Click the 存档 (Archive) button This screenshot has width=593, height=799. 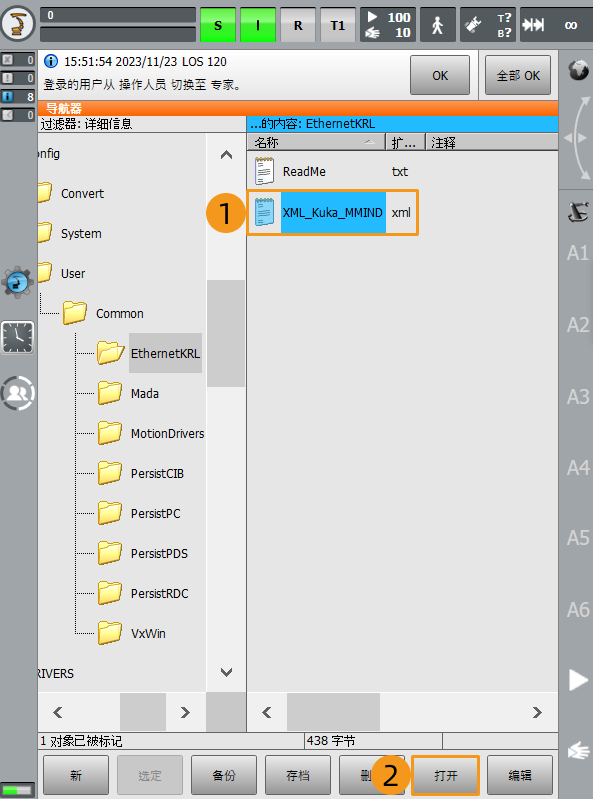pos(298,776)
